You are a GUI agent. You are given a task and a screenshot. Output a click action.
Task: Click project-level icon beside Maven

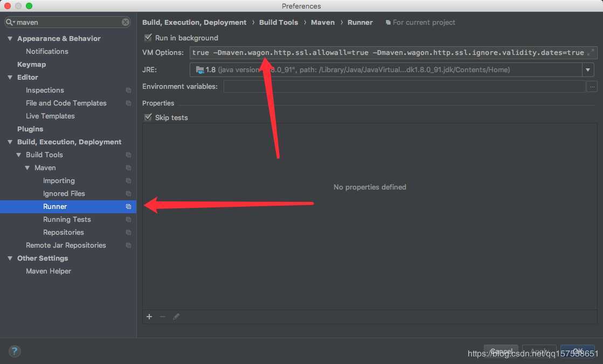pyautogui.click(x=128, y=168)
